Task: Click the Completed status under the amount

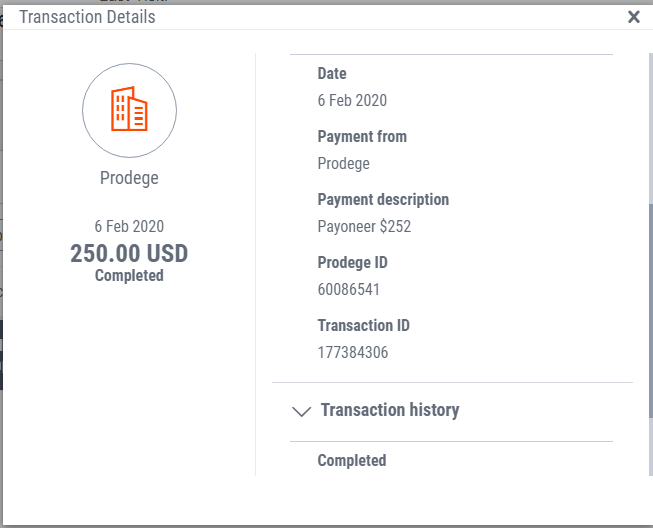Action: 129,275
